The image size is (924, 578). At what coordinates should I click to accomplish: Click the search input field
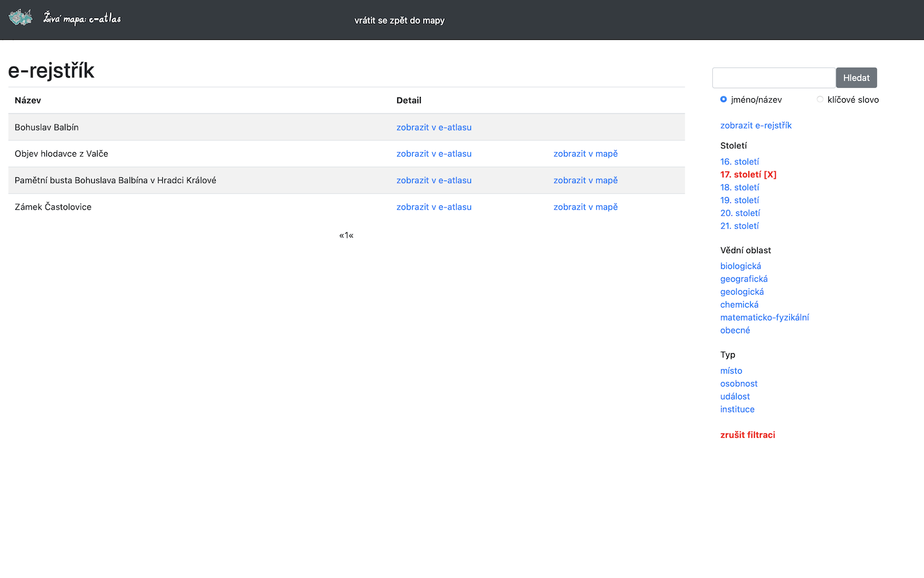tap(773, 78)
